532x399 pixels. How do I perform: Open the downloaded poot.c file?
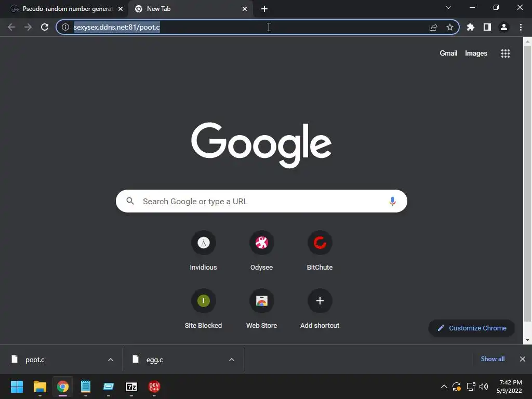(34, 360)
